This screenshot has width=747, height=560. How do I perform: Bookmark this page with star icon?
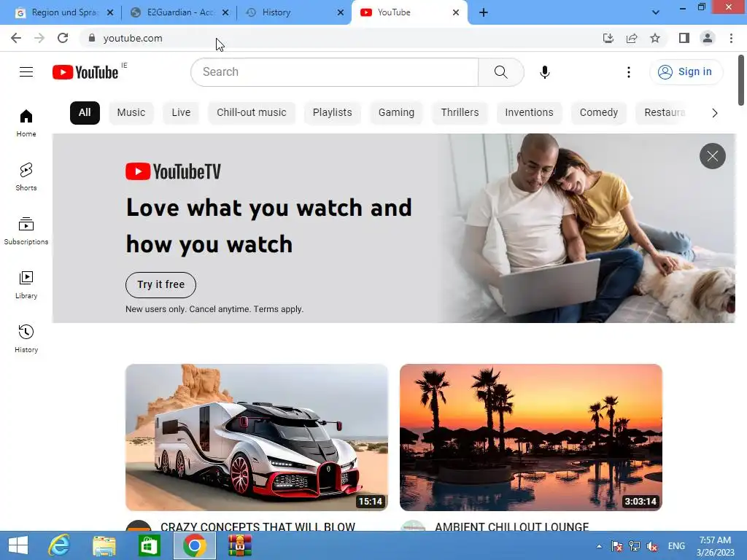tap(655, 38)
